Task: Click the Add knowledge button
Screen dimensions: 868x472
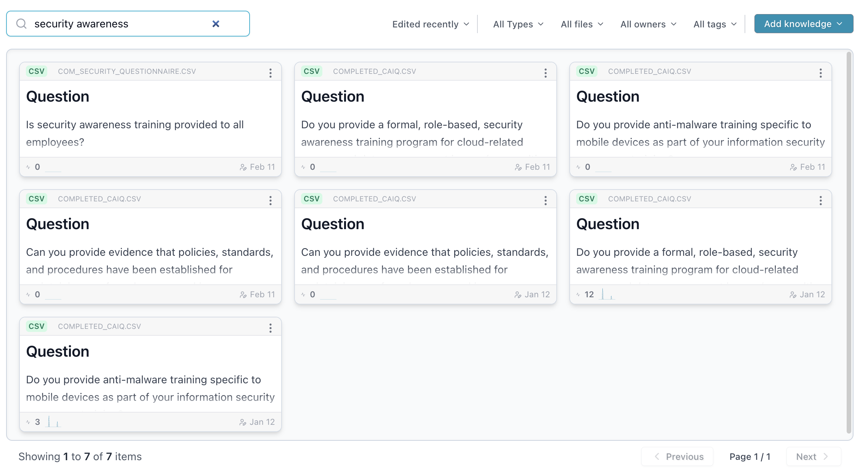Action: pyautogui.click(x=803, y=23)
